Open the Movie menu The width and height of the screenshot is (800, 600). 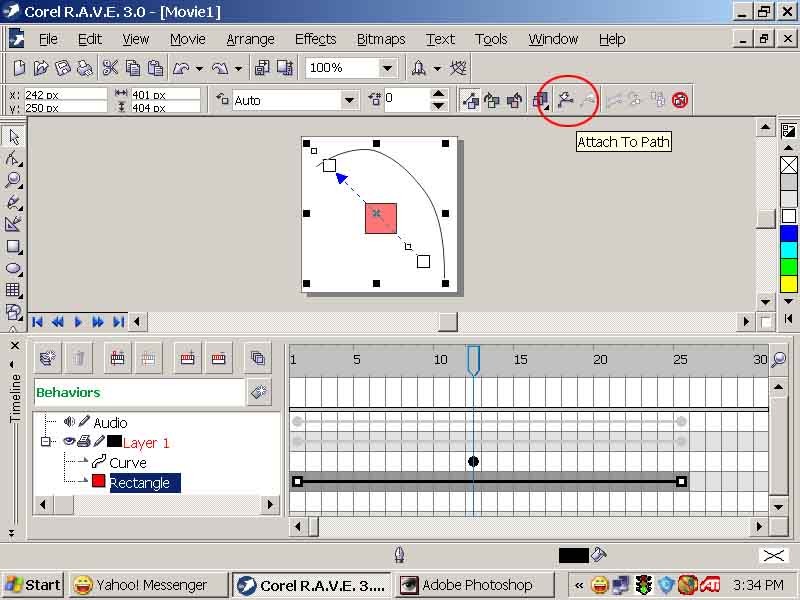(x=188, y=39)
